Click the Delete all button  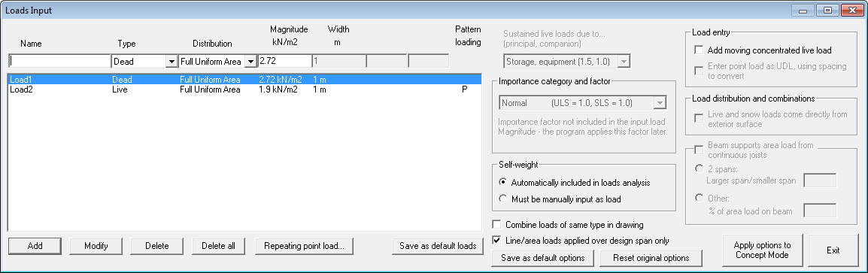219,246
